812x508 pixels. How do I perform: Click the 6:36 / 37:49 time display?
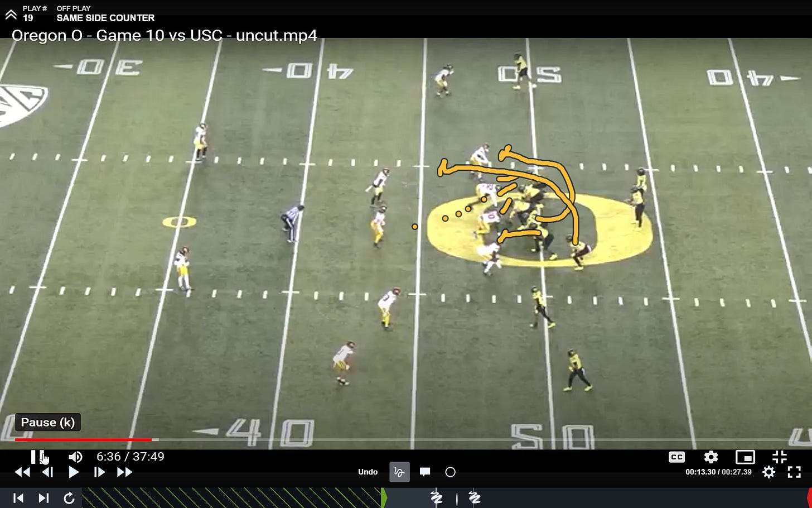click(x=130, y=457)
